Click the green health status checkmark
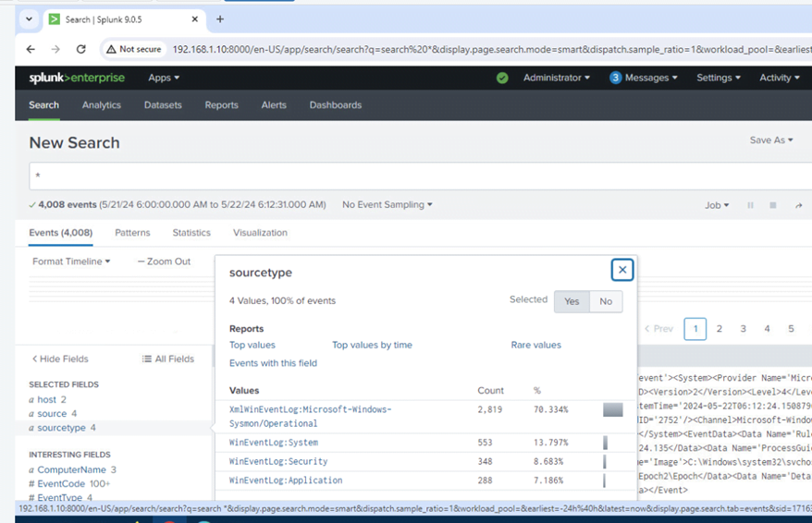Image resolution: width=812 pixels, height=523 pixels. pos(502,78)
